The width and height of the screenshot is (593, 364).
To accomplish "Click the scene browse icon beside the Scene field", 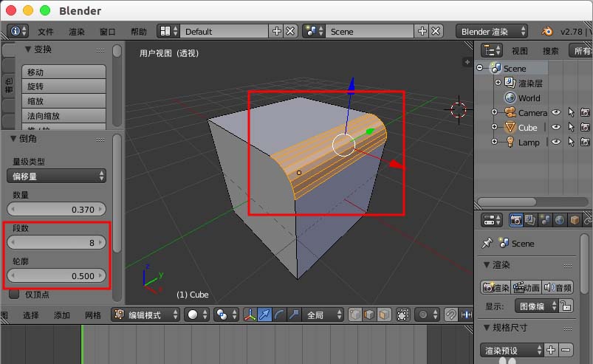I will tap(315, 31).
